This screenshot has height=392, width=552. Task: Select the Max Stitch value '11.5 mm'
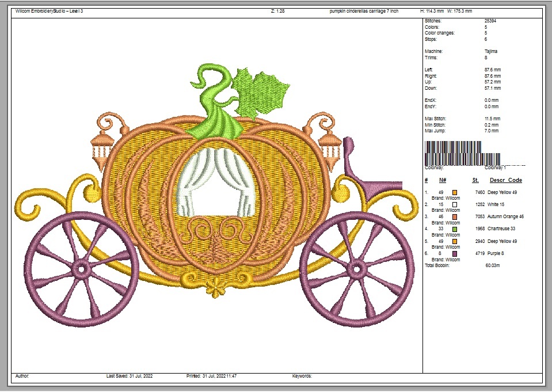(x=493, y=119)
